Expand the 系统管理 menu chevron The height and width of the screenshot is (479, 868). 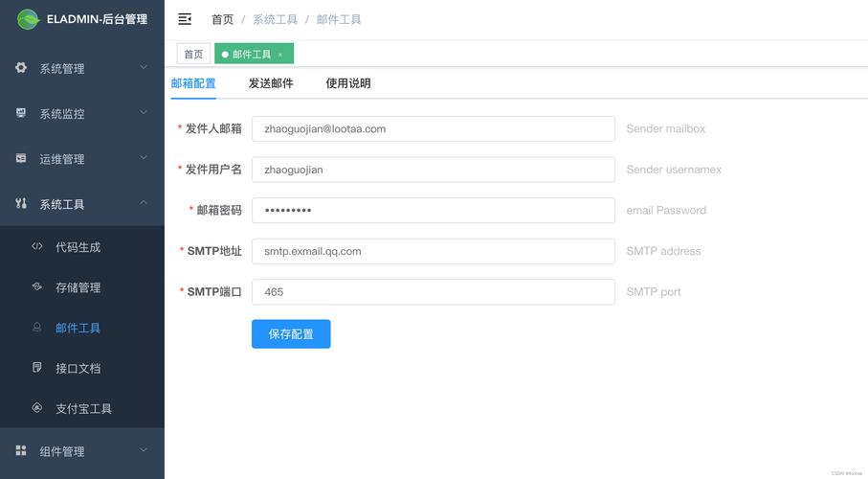point(144,67)
